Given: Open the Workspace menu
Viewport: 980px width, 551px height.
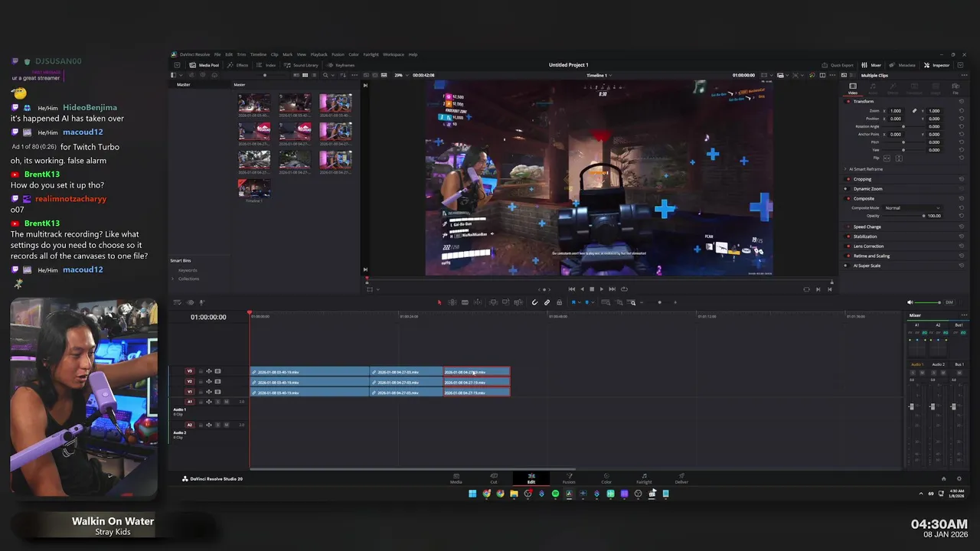Looking at the screenshot, I should click(394, 54).
